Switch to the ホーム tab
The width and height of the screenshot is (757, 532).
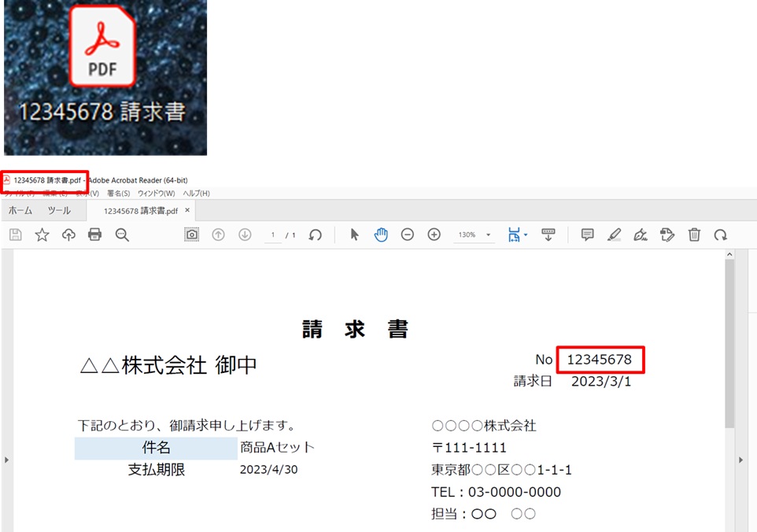click(20, 211)
